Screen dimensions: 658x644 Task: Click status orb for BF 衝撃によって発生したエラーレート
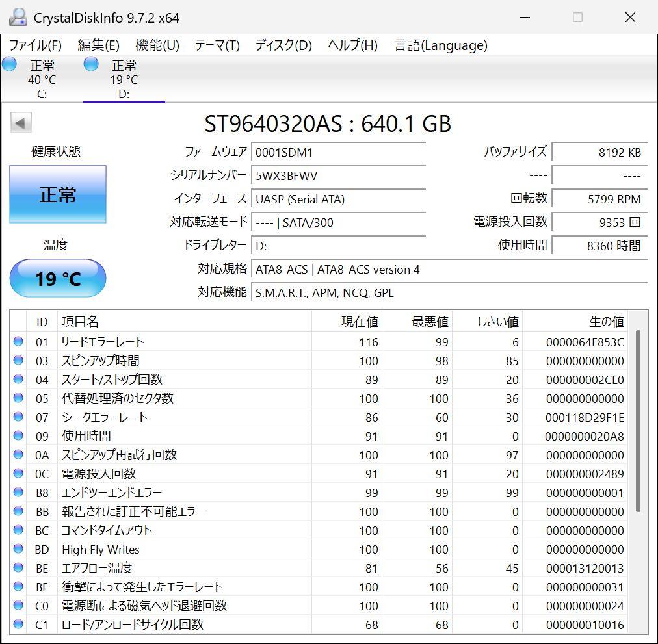coord(18,587)
